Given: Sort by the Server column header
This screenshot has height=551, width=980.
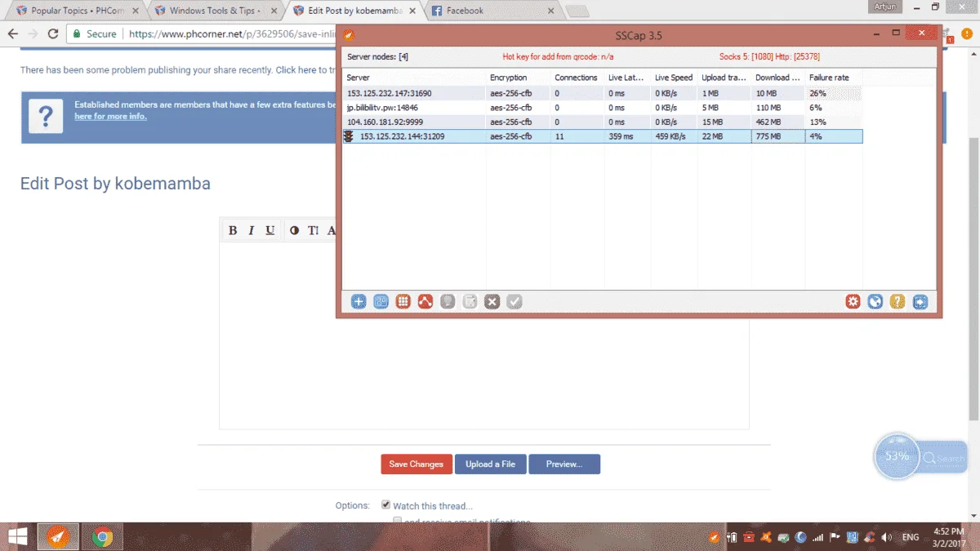Looking at the screenshot, I should (x=414, y=78).
